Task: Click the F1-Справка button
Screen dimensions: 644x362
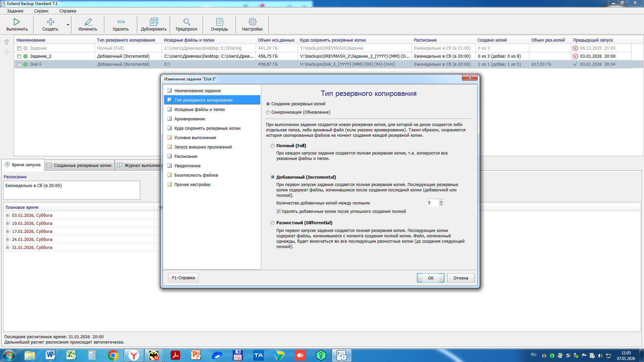Action: click(183, 278)
